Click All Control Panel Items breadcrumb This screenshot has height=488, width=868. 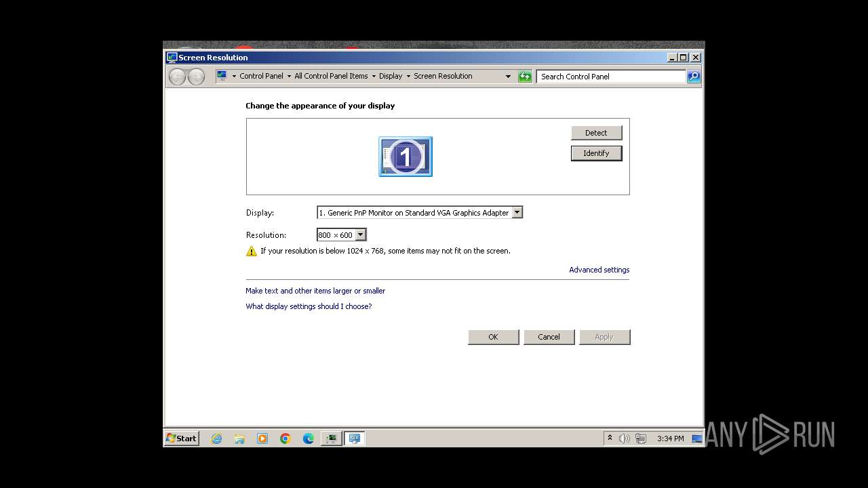(331, 76)
